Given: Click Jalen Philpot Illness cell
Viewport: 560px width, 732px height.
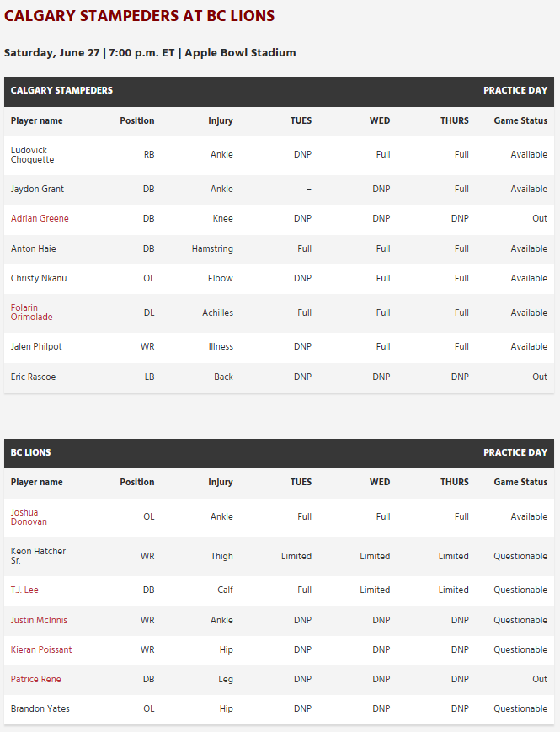Looking at the screenshot, I should click(x=221, y=347).
